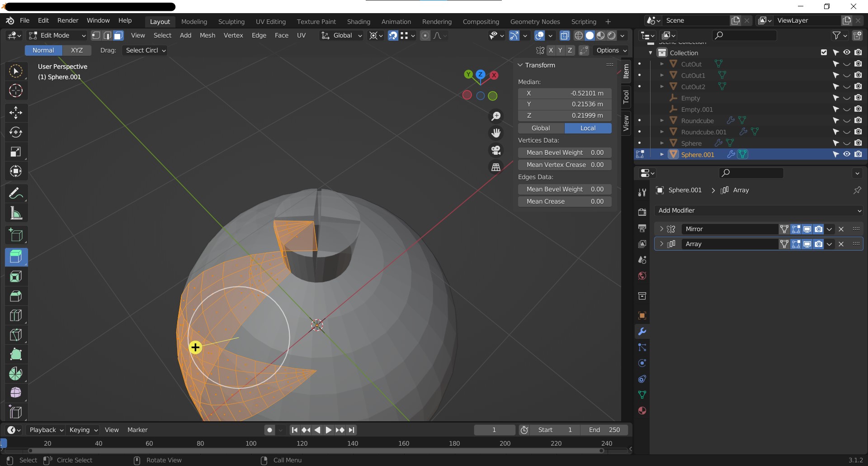
Task: Remove the Array modifier
Action: pyautogui.click(x=841, y=244)
